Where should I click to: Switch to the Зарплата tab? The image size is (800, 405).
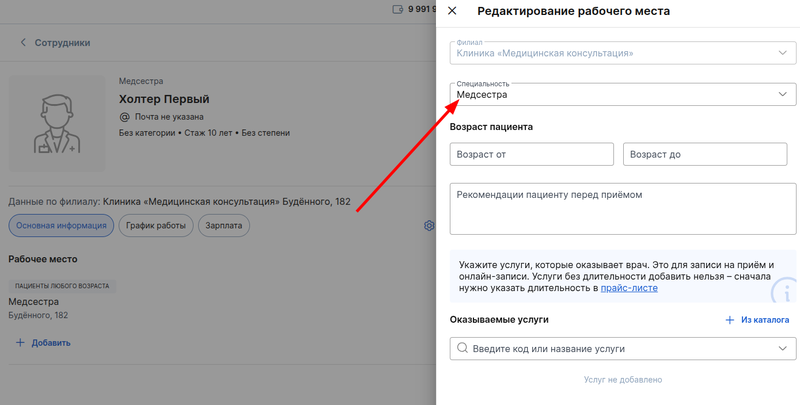click(224, 225)
